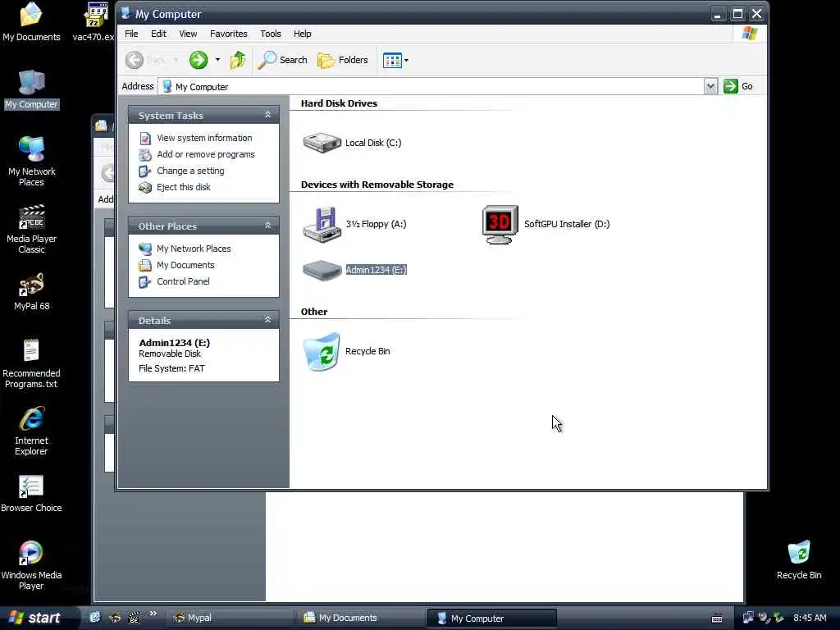Click Add or remove programs link

pos(206,154)
